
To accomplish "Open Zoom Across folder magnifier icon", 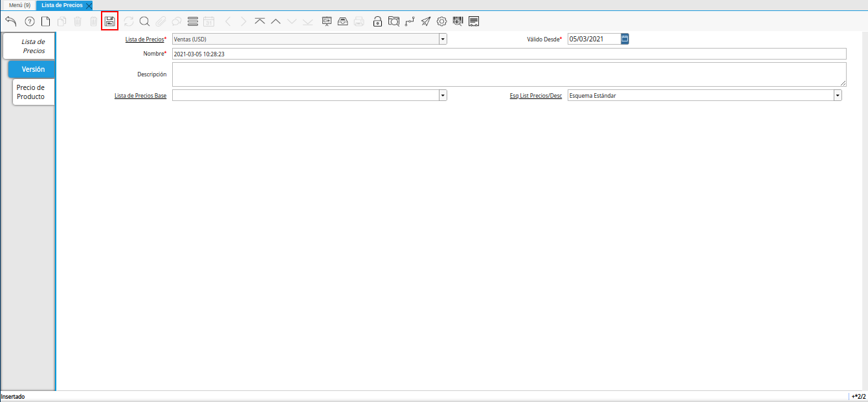I will tap(394, 21).
